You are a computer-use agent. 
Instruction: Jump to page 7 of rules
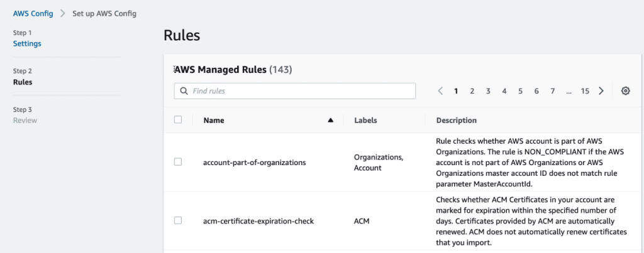coord(552,91)
